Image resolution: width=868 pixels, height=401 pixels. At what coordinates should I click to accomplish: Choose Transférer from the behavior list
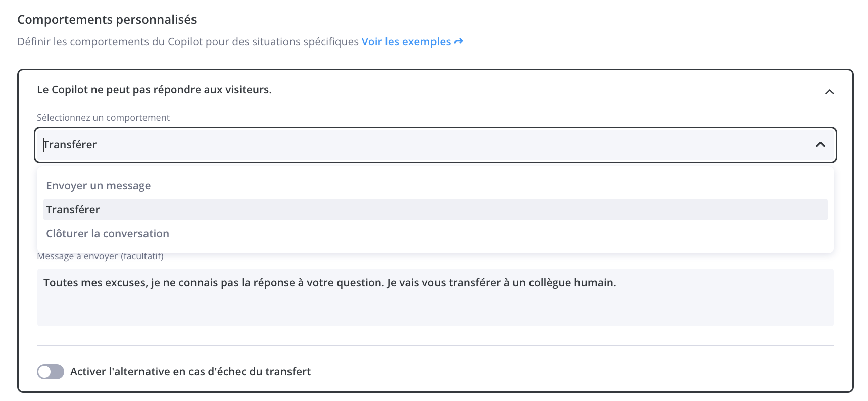coord(435,210)
